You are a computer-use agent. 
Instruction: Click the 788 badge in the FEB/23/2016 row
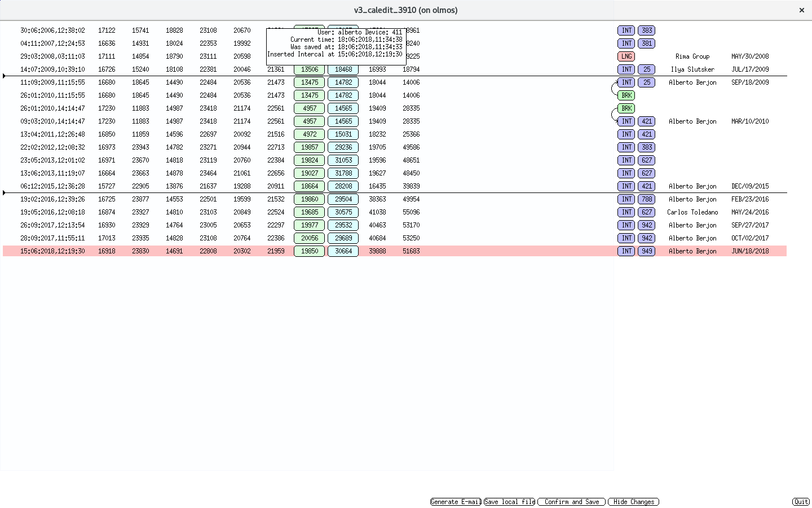(x=646, y=199)
